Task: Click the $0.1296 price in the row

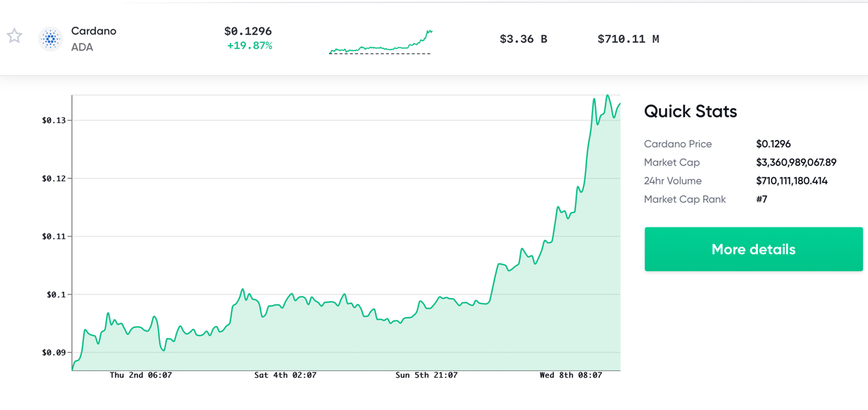Action: click(x=248, y=31)
